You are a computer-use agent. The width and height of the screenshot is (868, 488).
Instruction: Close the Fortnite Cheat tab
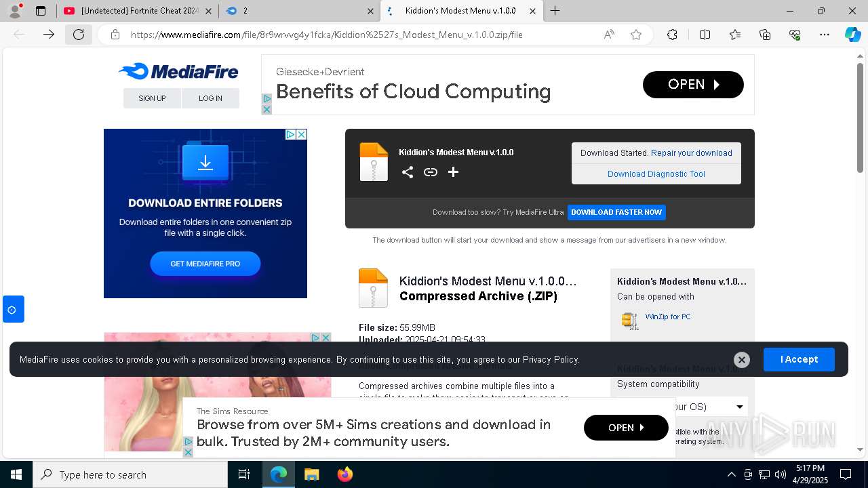pos(208,11)
